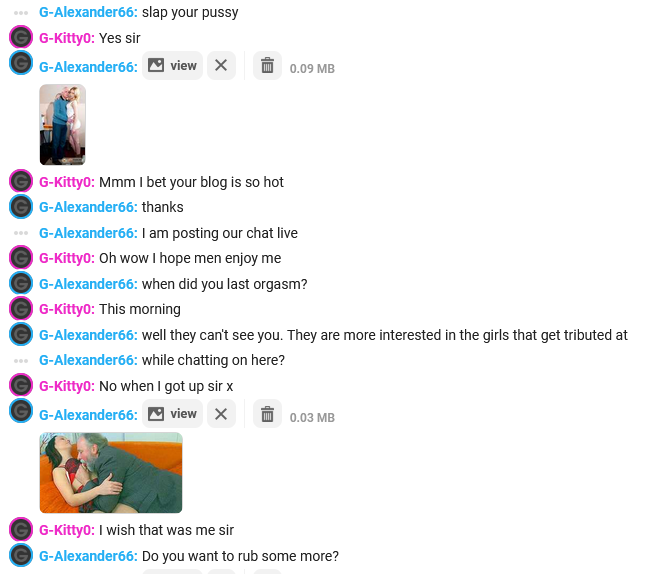Open the orange sofa image thumbnail

[111, 473]
